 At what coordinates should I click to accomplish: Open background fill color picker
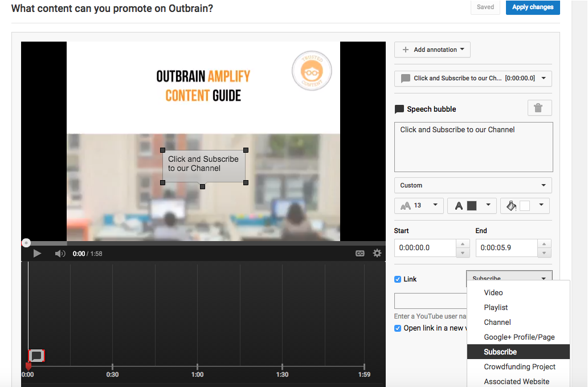(525, 205)
